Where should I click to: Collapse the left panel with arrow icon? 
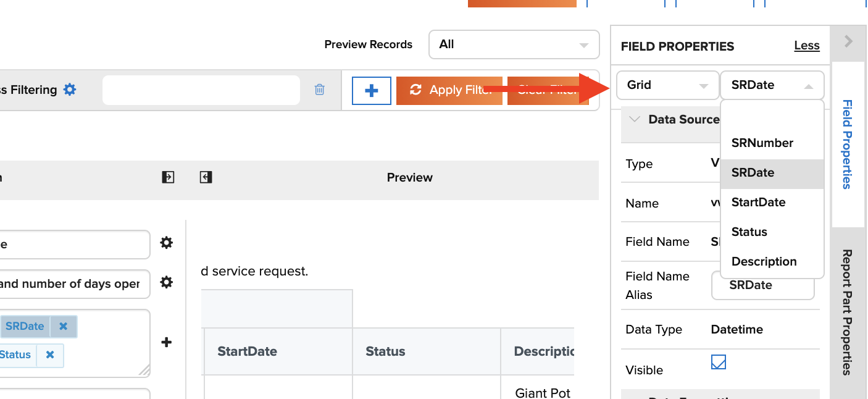[x=168, y=177]
